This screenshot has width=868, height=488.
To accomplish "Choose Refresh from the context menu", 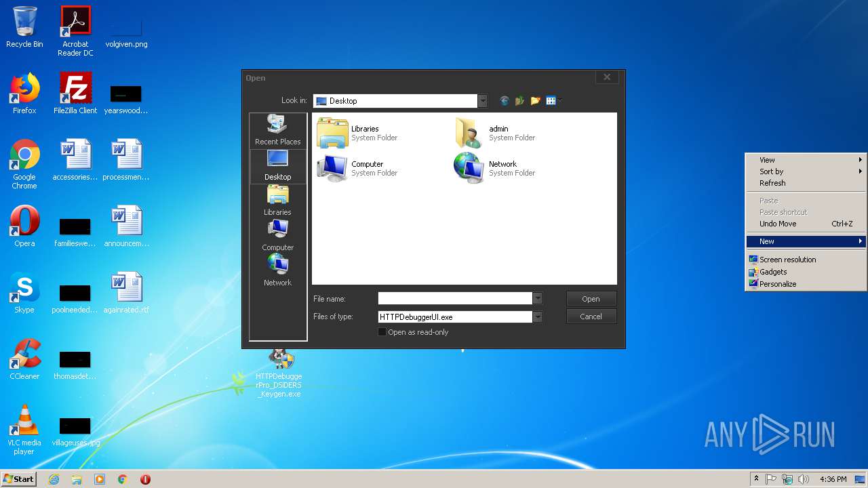I will pos(806,183).
